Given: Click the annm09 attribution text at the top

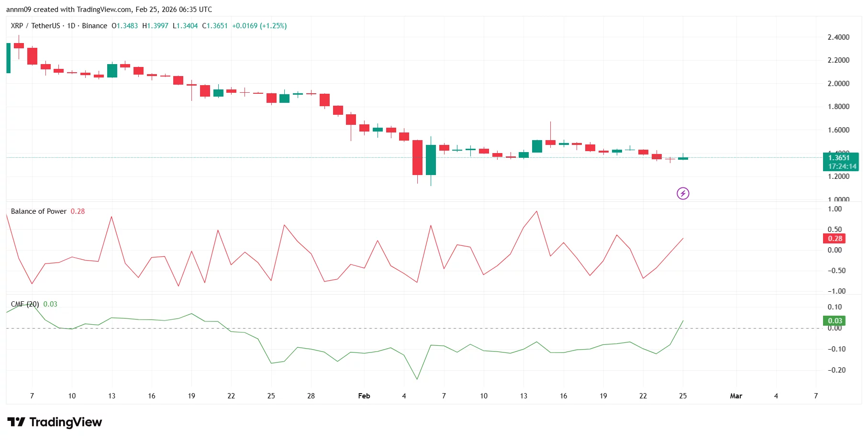Looking at the screenshot, I should 19,9.
